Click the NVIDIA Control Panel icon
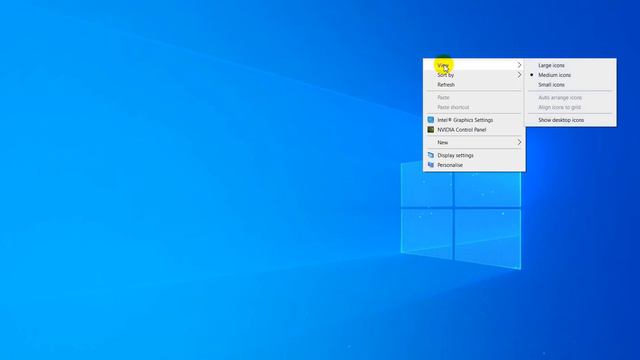 point(431,129)
